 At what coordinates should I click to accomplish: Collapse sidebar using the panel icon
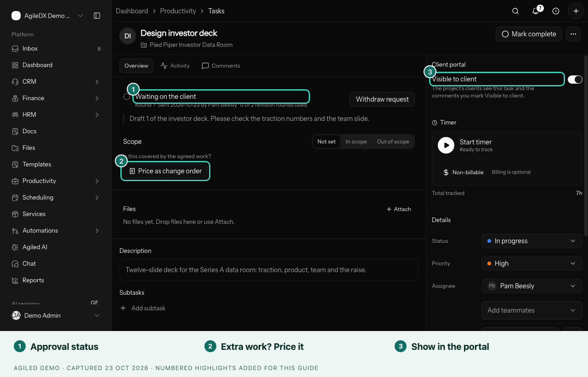pos(97,16)
